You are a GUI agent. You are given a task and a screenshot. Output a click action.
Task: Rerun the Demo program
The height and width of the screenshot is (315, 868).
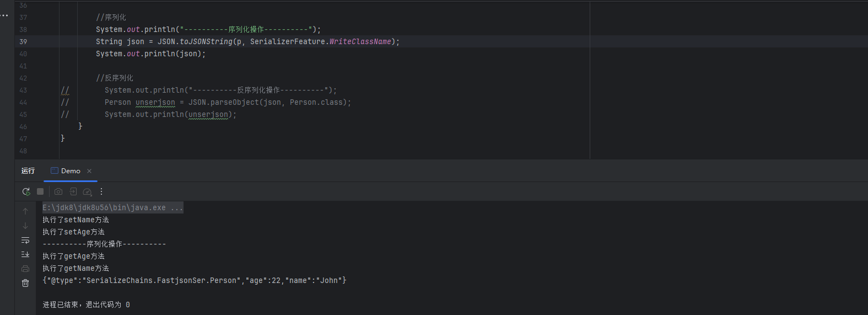(x=26, y=191)
